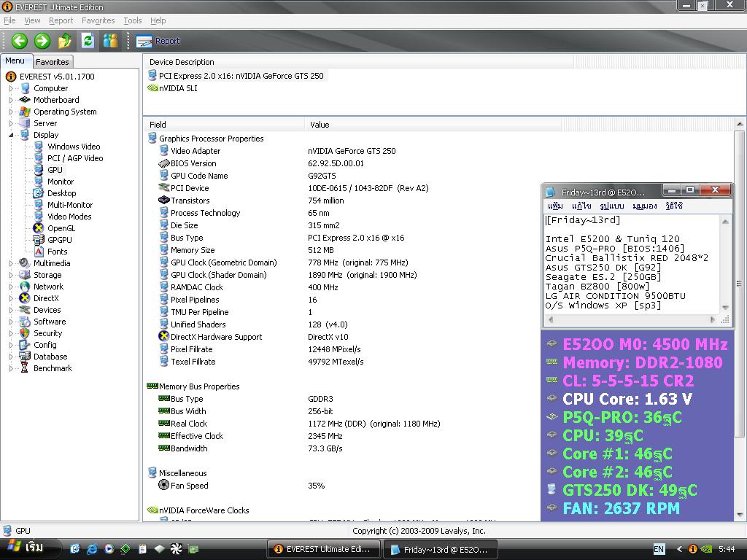Collapse the Display tree node

point(11,135)
